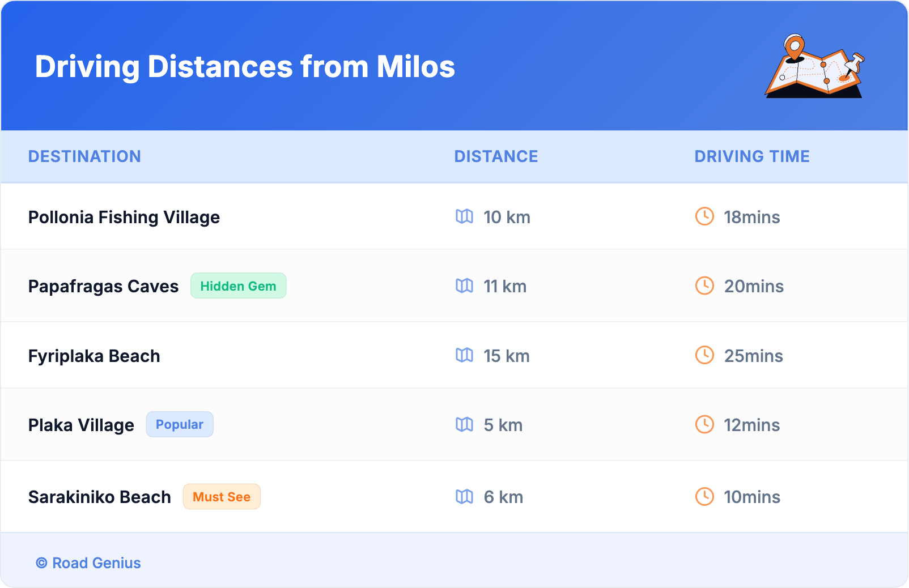Select the Hidden Gem badge
Viewport: 909px width, 588px height.
pos(238,286)
